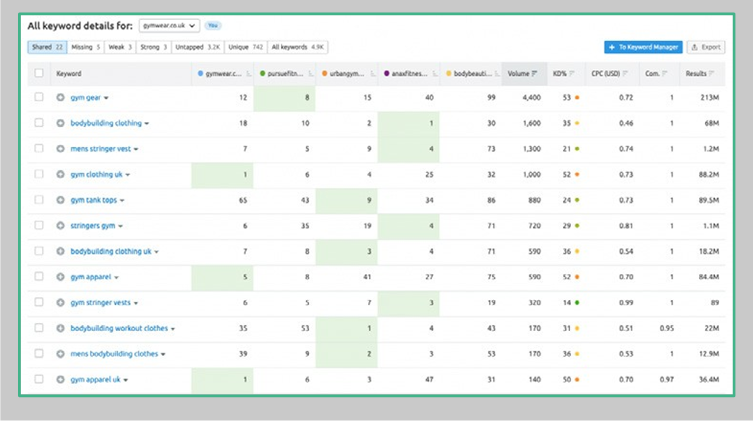Expand 'bodybuilding workout clothes' dropdown arrow
This screenshot has height=422, width=755.
click(x=173, y=329)
